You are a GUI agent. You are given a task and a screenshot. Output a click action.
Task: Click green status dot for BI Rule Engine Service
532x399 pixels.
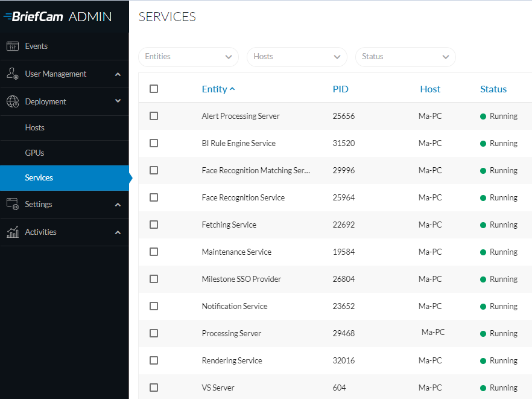tap(483, 144)
